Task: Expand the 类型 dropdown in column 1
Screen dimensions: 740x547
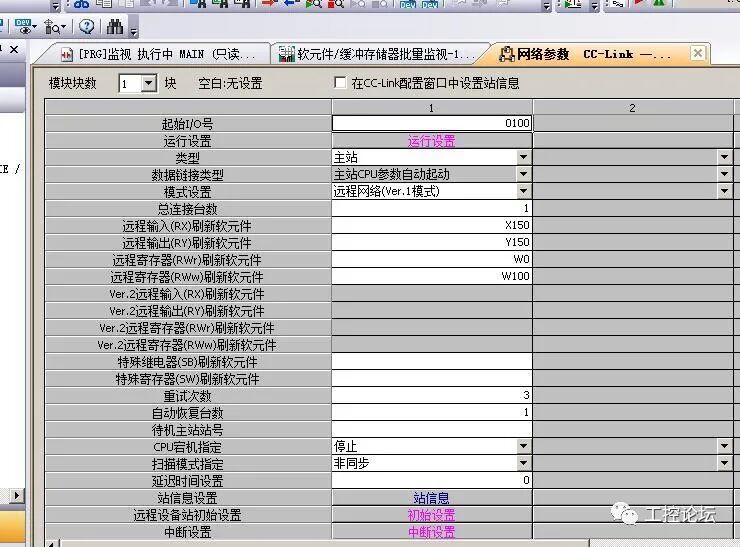Action: (x=523, y=157)
